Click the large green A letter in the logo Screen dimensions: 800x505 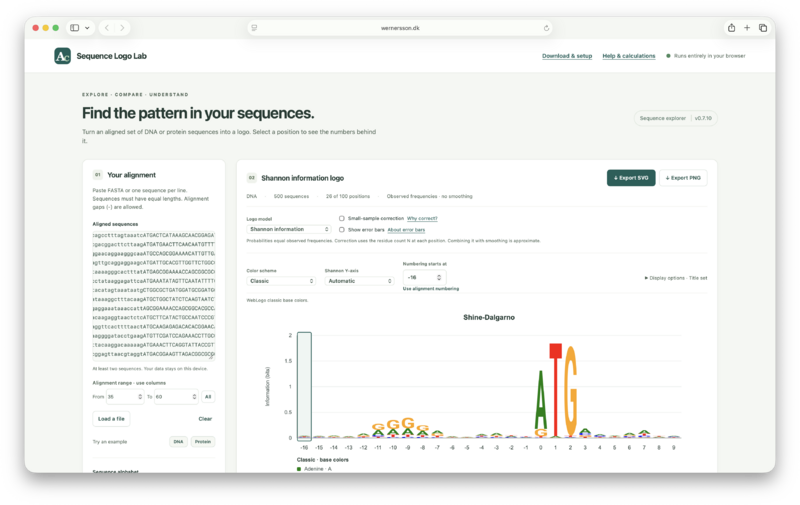[540, 400]
